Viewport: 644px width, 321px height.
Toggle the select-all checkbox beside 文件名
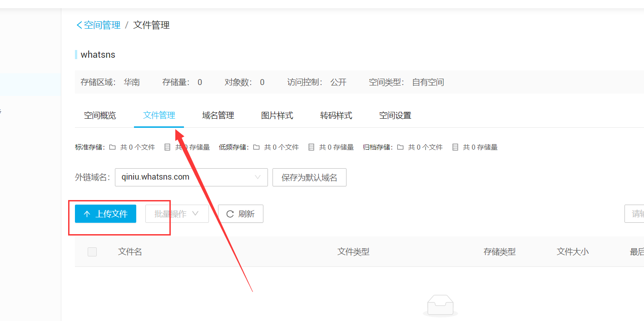pos(92,251)
